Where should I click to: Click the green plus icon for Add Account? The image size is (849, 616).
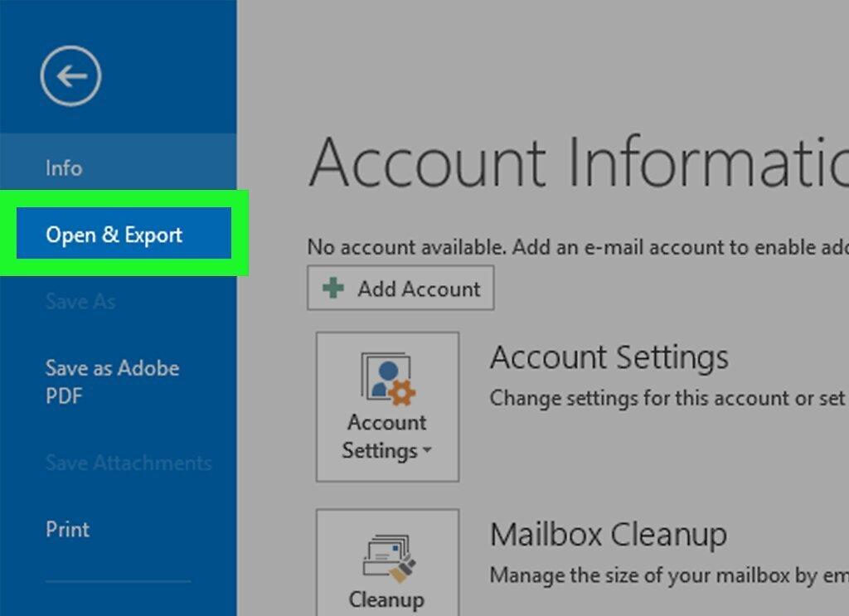[x=333, y=288]
